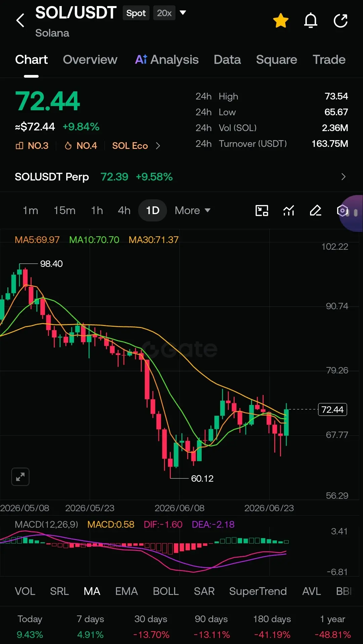Open the pair selector dropdown arrow
Image resolution: width=363 pixels, height=644 pixels.
[x=183, y=13]
